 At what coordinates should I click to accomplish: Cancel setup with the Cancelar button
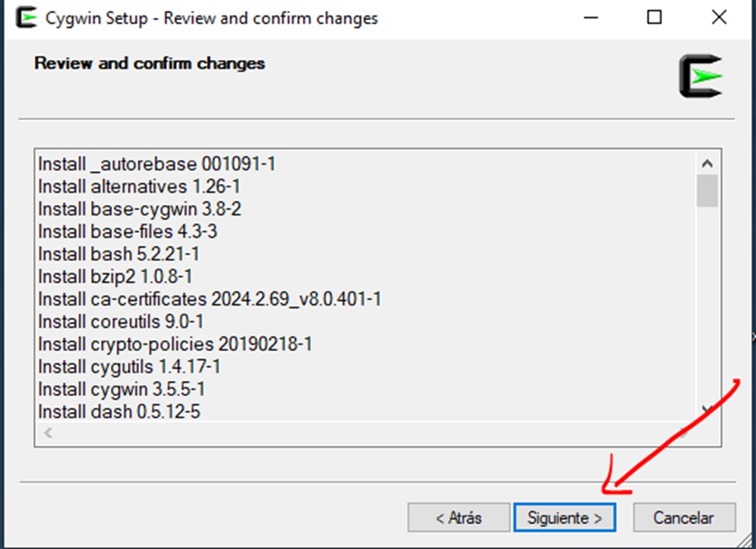pyautogui.click(x=683, y=517)
